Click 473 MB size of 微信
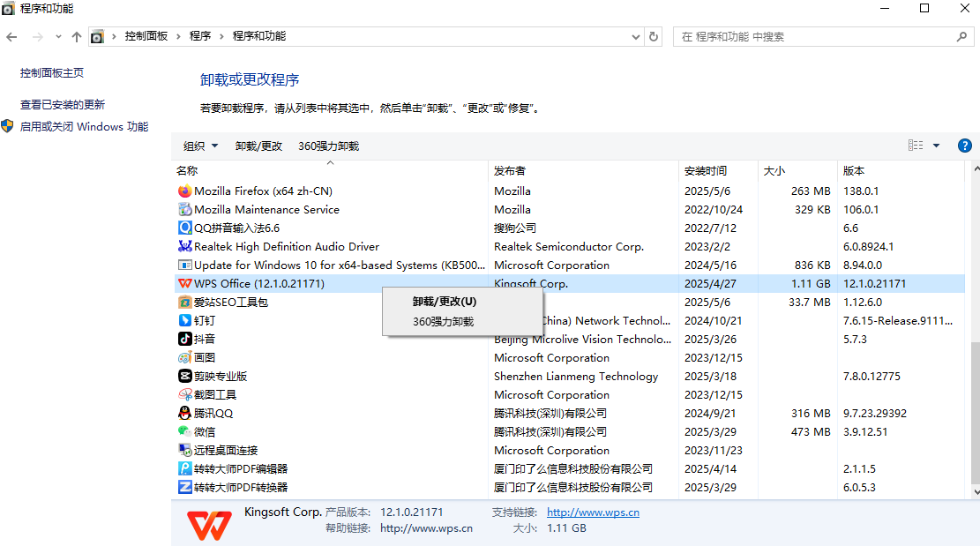The width and height of the screenshot is (980, 546). click(811, 431)
